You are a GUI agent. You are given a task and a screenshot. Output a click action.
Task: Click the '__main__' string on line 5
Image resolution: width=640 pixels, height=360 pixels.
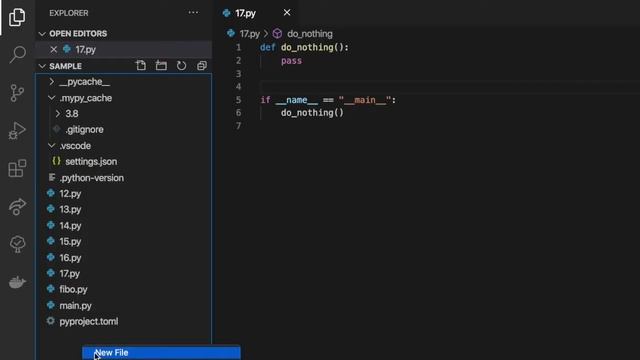[364, 100]
